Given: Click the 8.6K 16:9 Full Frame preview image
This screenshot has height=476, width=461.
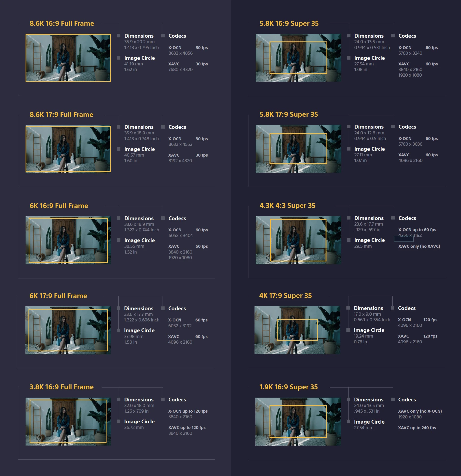Looking at the screenshot, I should 68,58.
